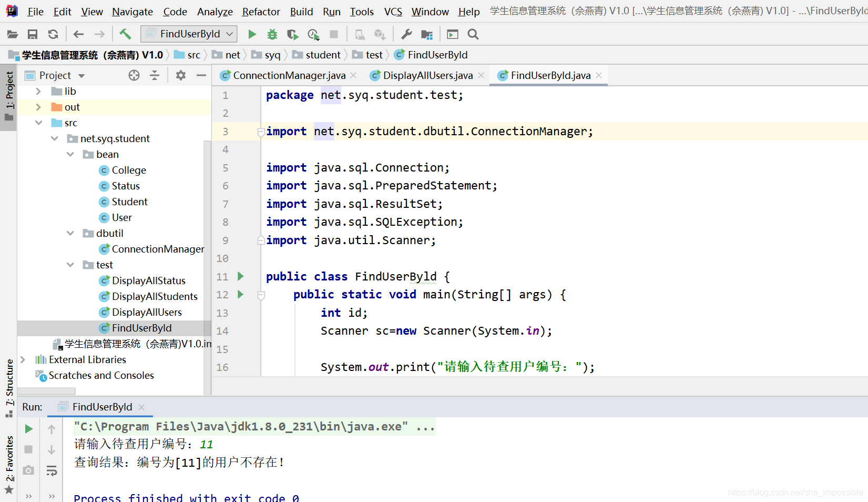Open Project panel gear options
This screenshot has height=502, width=868.
coord(181,75)
